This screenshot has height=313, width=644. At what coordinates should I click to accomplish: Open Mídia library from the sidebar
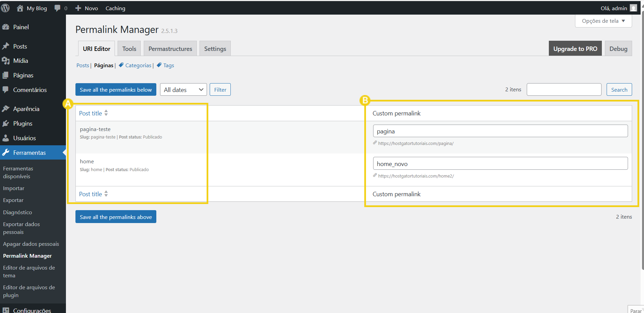[20, 61]
